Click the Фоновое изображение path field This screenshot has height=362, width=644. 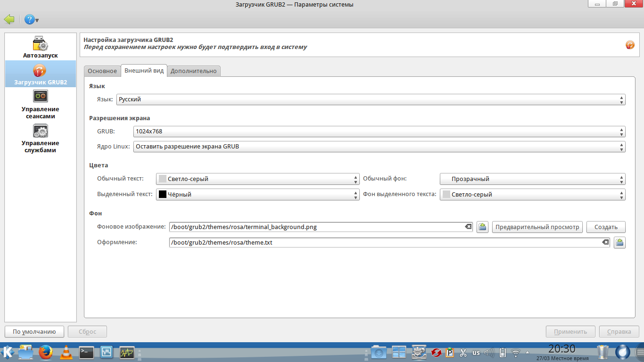point(321,227)
